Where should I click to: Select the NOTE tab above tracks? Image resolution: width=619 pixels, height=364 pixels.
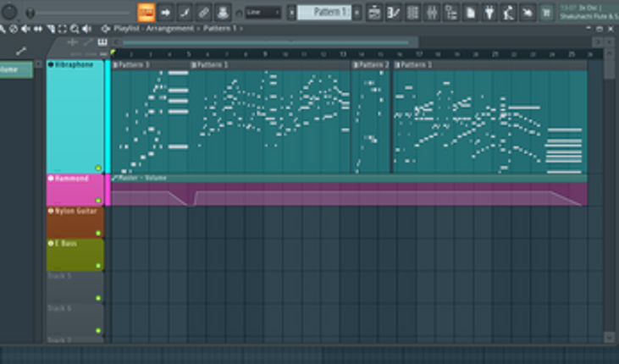(76, 54)
